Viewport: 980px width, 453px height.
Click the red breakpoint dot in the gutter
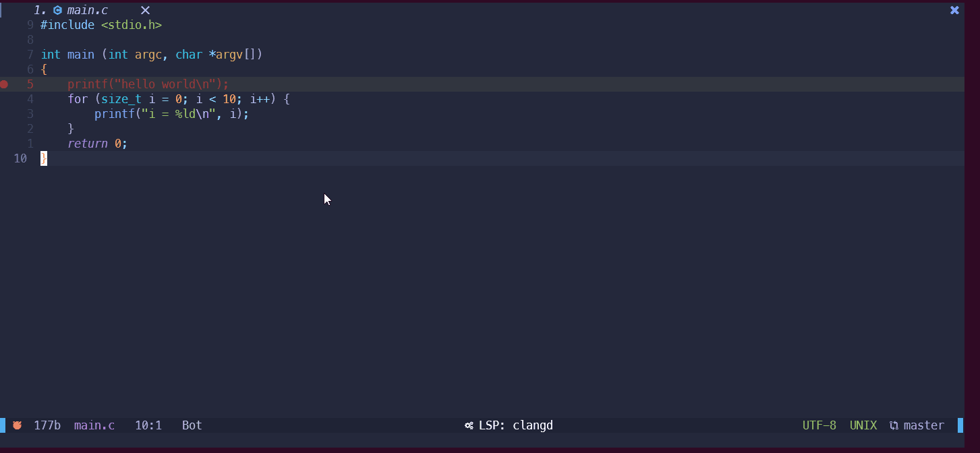click(x=4, y=84)
